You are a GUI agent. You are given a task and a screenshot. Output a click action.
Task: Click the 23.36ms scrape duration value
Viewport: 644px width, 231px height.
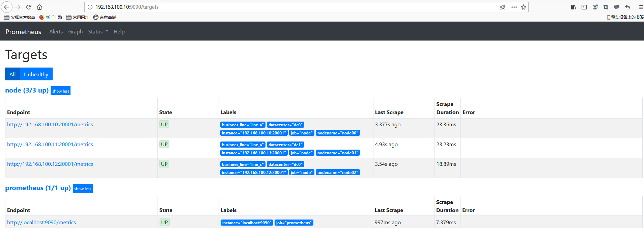pos(446,125)
